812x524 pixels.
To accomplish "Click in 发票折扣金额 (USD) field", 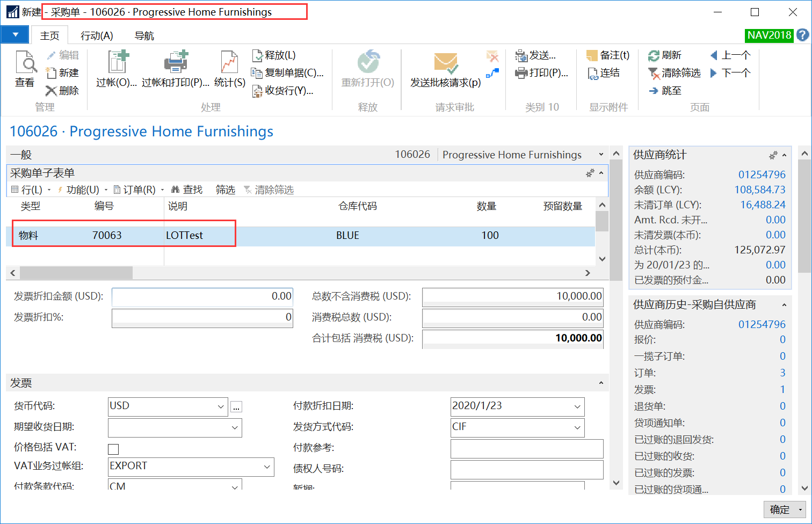I will coord(202,296).
